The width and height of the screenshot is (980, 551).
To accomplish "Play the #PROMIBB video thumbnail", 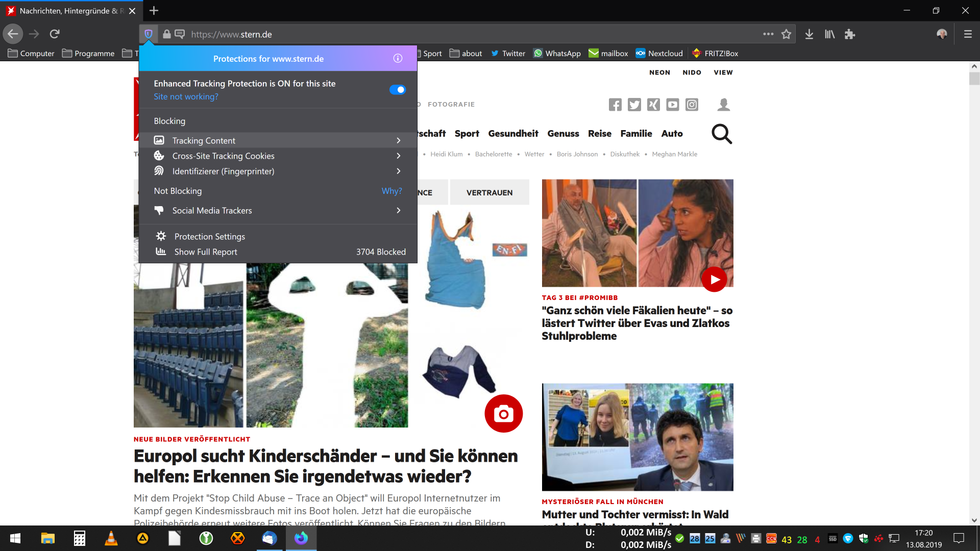I will [x=714, y=280].
